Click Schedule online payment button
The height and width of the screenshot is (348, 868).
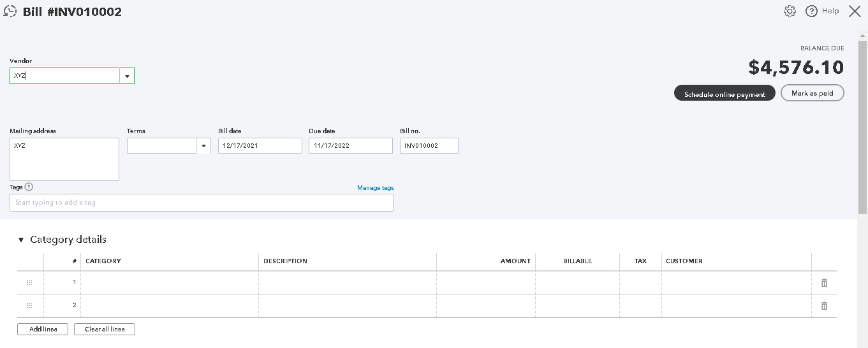(725, 94)
